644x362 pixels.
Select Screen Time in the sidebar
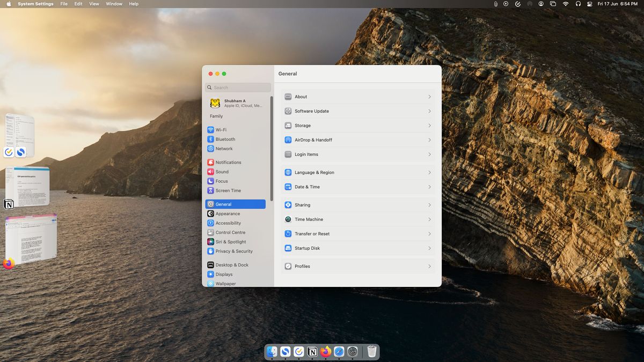pos(227,190)
